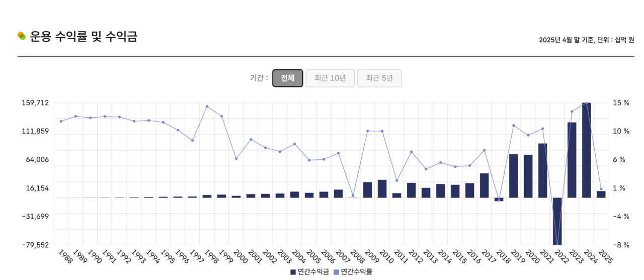This screenshot has width=644, height=280.
Task: Click the 2010 annual profit bar
Action: (x=382, y=189)
